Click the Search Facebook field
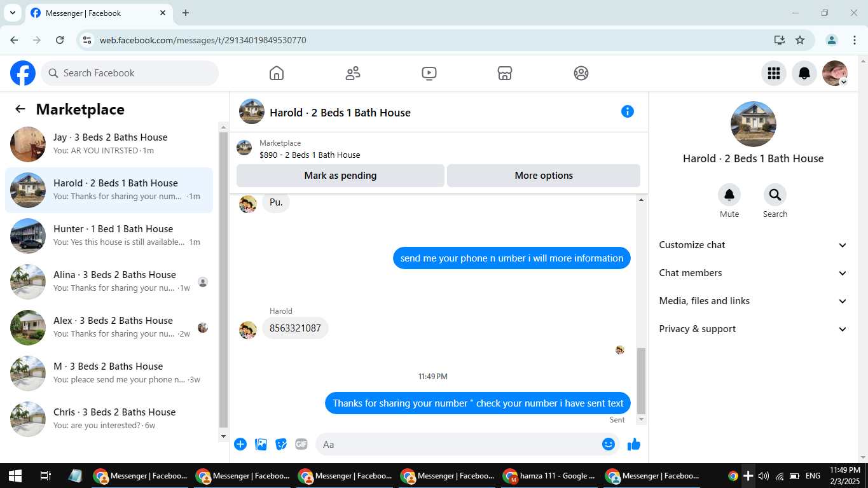The image size is (868, 488). (130, 73)
